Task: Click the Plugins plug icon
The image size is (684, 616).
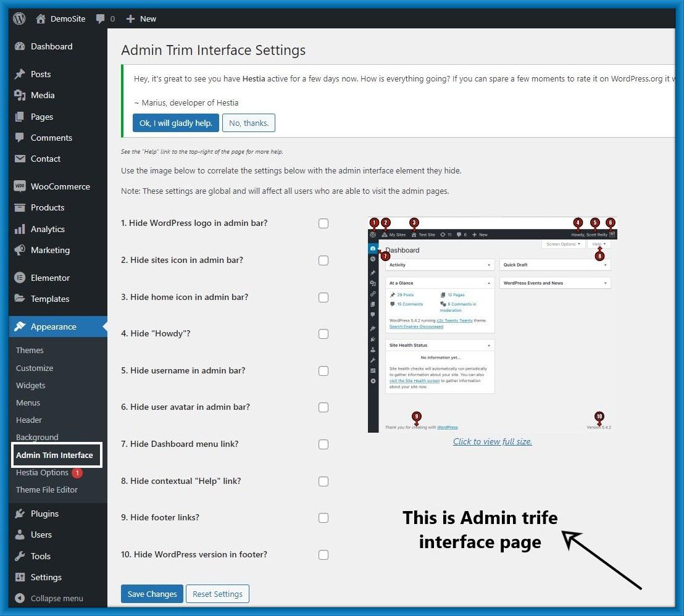Action: (x=20, y=514)
